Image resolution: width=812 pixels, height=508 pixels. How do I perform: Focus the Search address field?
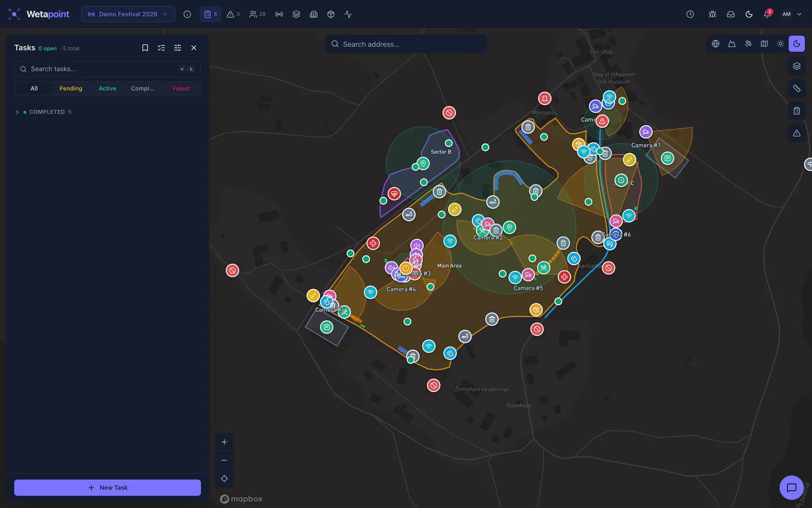pyautogui.click(x=406, y=44)
